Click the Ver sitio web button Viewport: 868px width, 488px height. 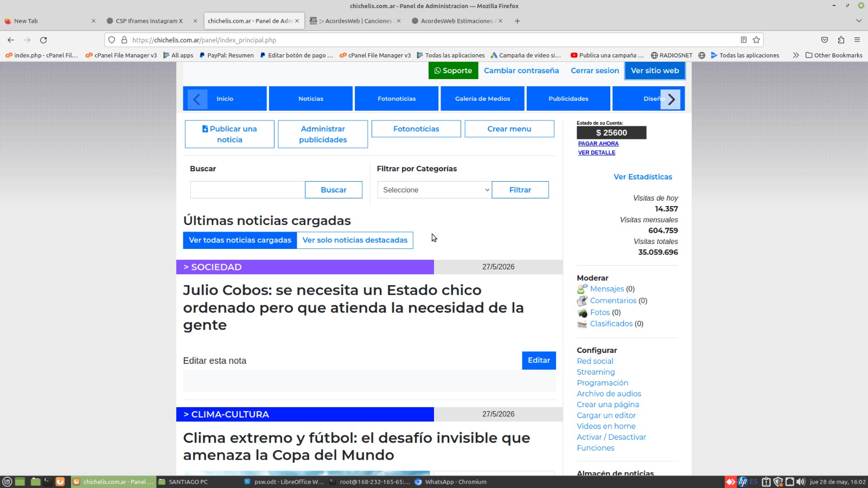pos(655,70)
